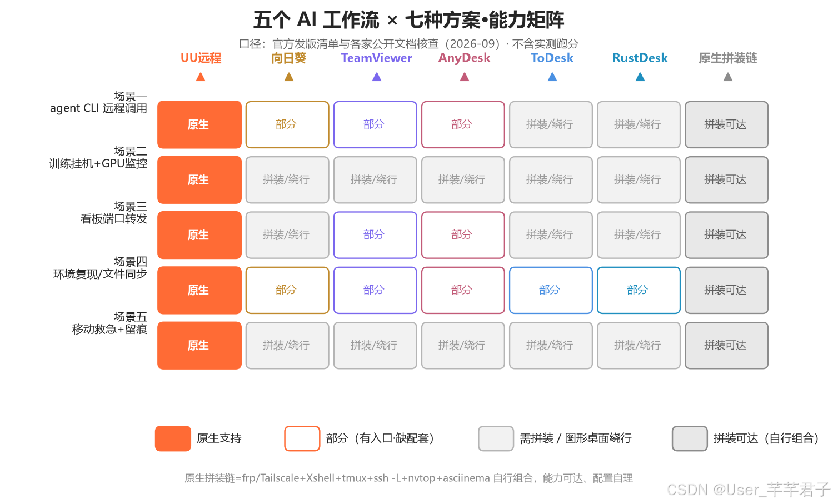Click ToDesk's 拼装/绕行 cell for 场景五
Screen dimensions: 833x504
551,346
